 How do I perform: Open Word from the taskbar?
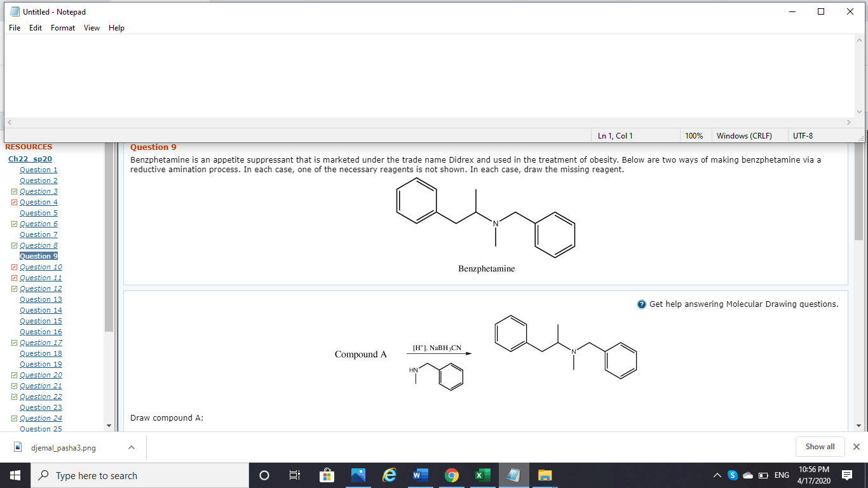tap(420, 475)
